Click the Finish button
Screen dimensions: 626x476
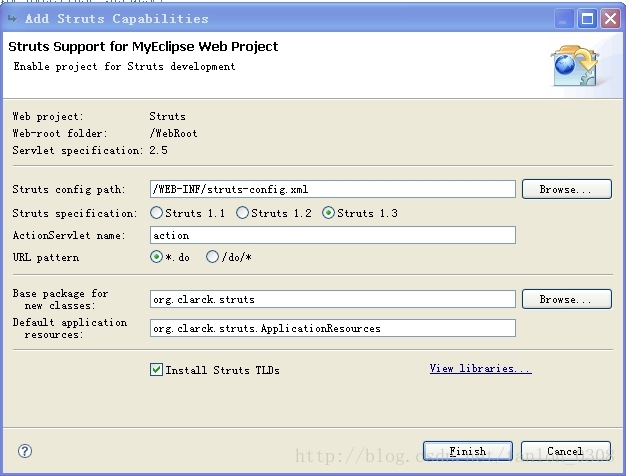[x=468, y=451]
